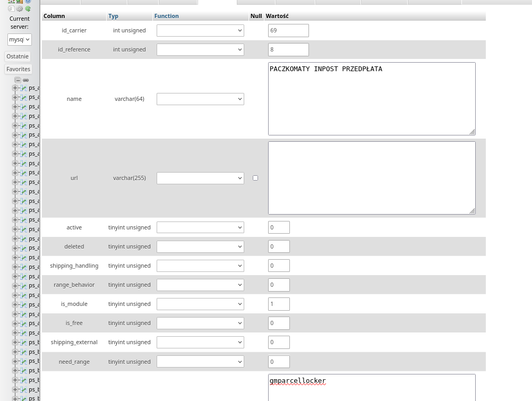532x401 pixels.
Task: Tick the Null checkbox for the url column
Action: point(255,178)
